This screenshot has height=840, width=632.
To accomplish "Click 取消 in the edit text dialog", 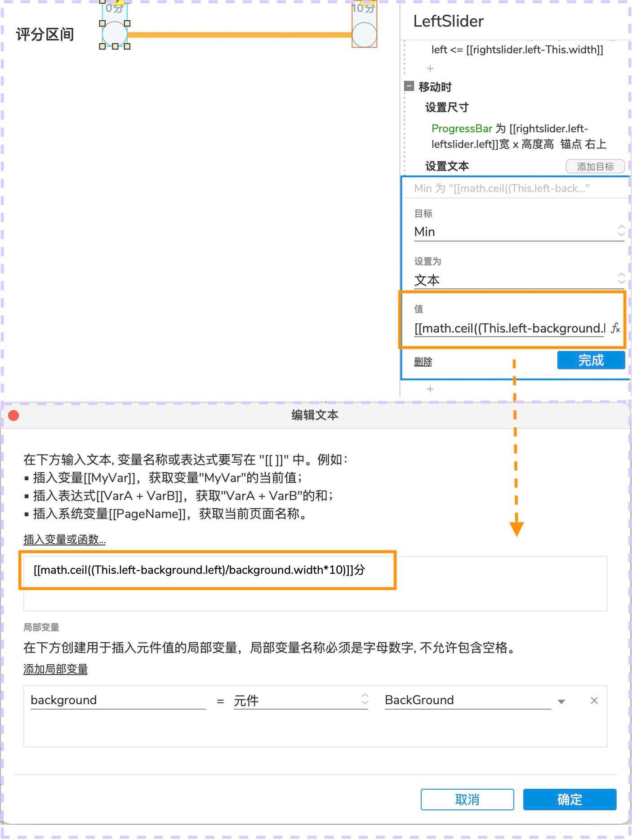I will pyautogui.click(x=467, y=800).
